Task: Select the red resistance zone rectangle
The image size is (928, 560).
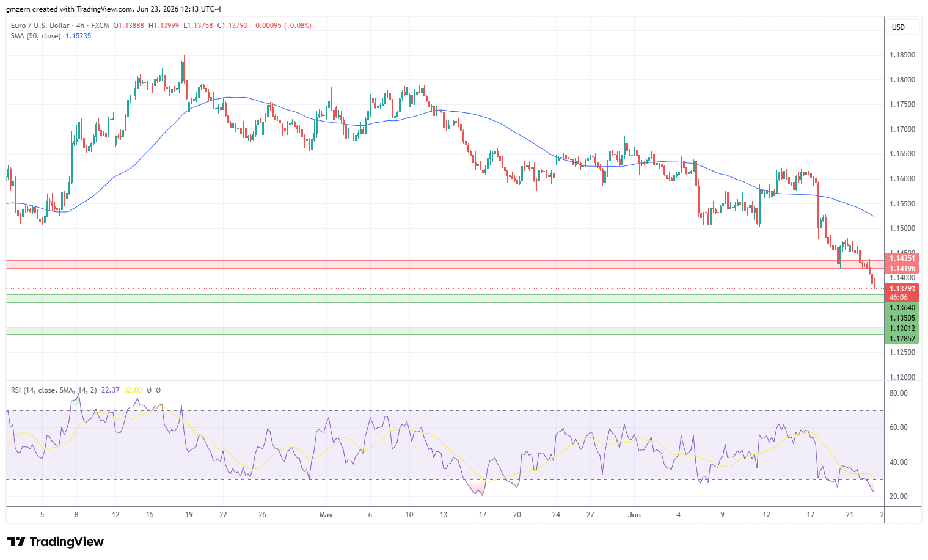Action: point(445,264)
